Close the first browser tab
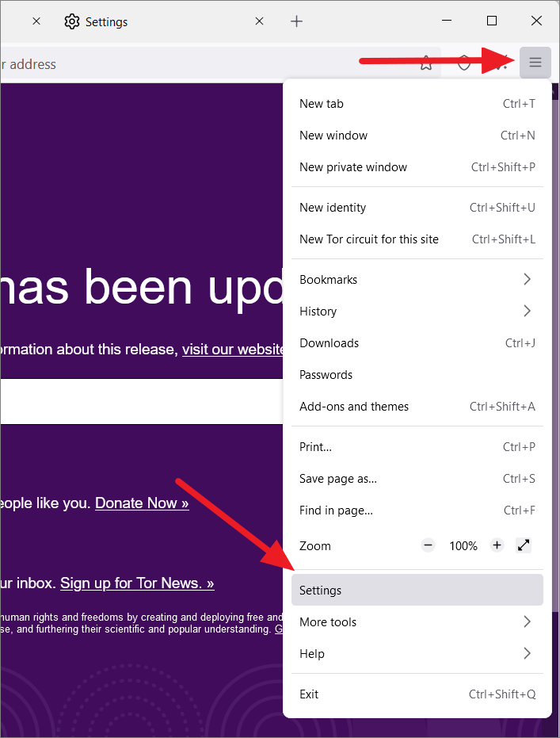 (36, 21)
